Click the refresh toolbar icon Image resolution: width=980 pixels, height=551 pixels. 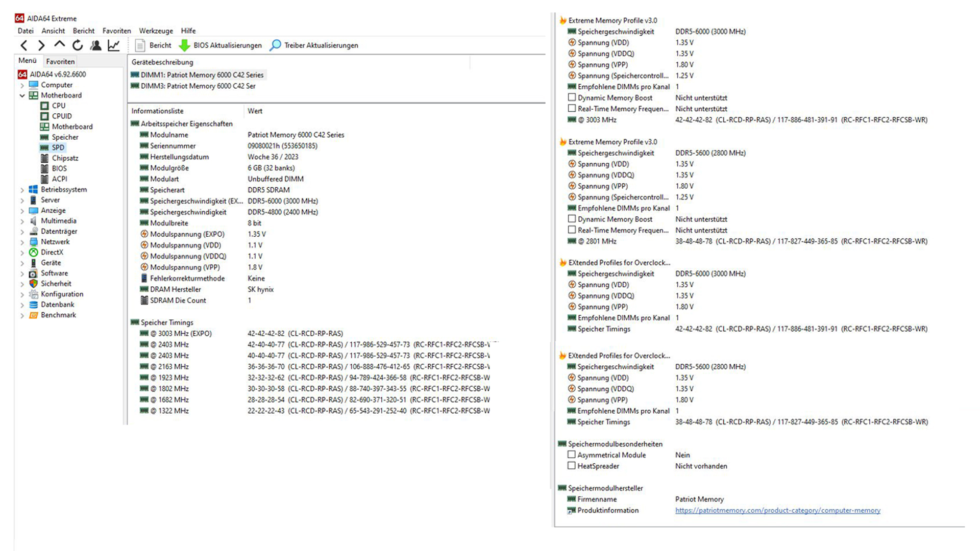click(78, 45)
